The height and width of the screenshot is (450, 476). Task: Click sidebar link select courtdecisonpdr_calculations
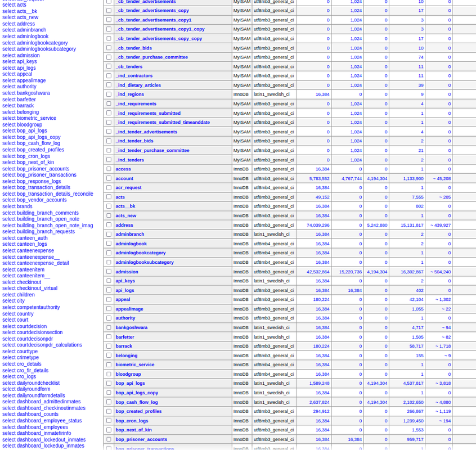tap(42, 345)
